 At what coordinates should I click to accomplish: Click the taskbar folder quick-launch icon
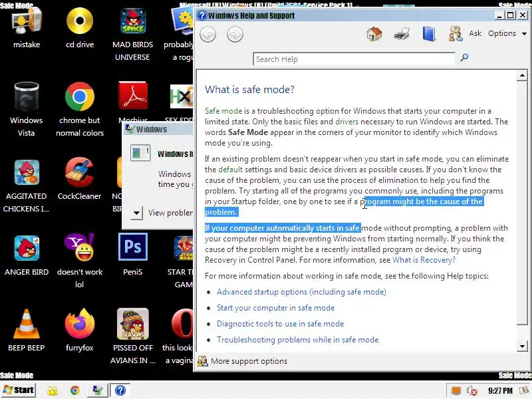tap(53, 391)
